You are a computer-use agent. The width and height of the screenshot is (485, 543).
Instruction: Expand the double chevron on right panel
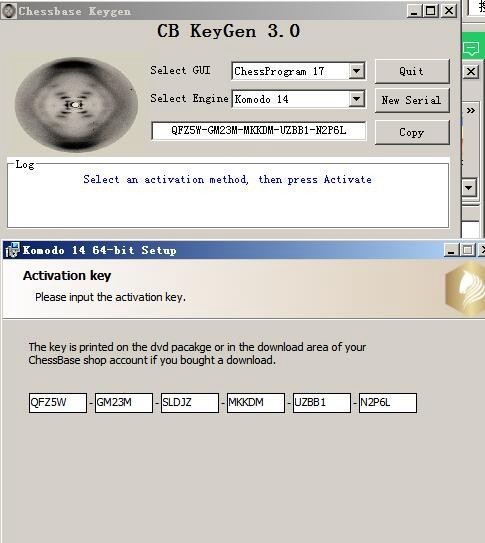click(x=471, y=110)
